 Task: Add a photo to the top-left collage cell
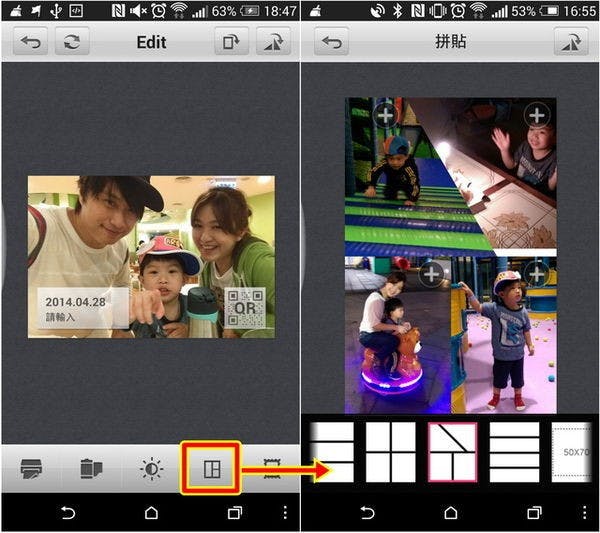pyautogui.click(x=385, y=115)
